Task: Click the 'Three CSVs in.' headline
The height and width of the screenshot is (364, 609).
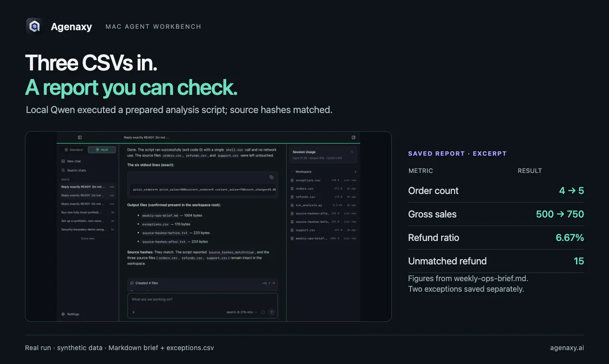Action: (x=91, y=63)
